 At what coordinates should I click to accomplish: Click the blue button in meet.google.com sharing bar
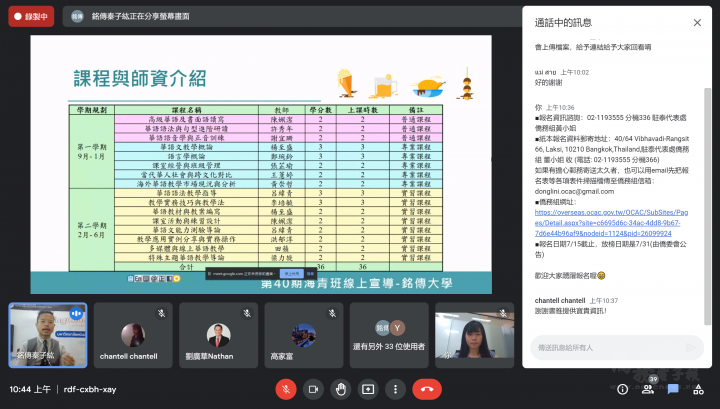point(292,274)
